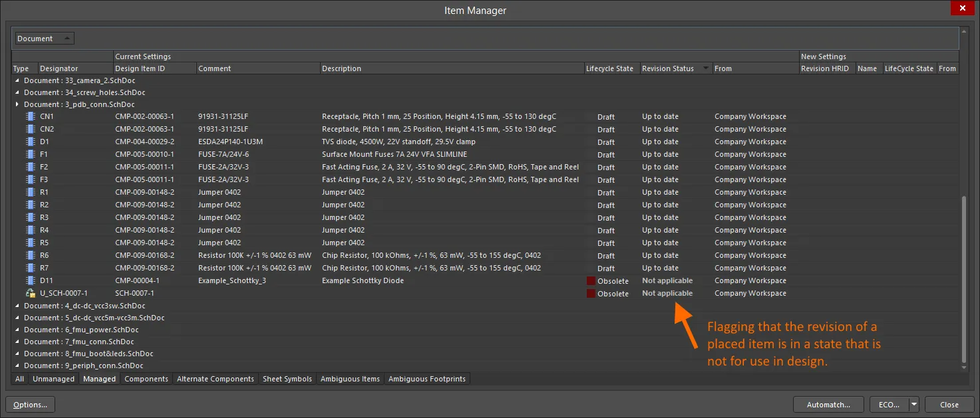The image size is (980, 418).
Task: Select the CMP-00004-1 design item cell
Action: [137, 280]
